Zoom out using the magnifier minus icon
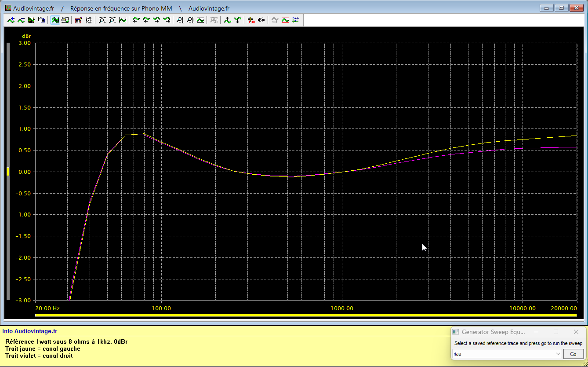The image size is (588, 367). (113, 20)
